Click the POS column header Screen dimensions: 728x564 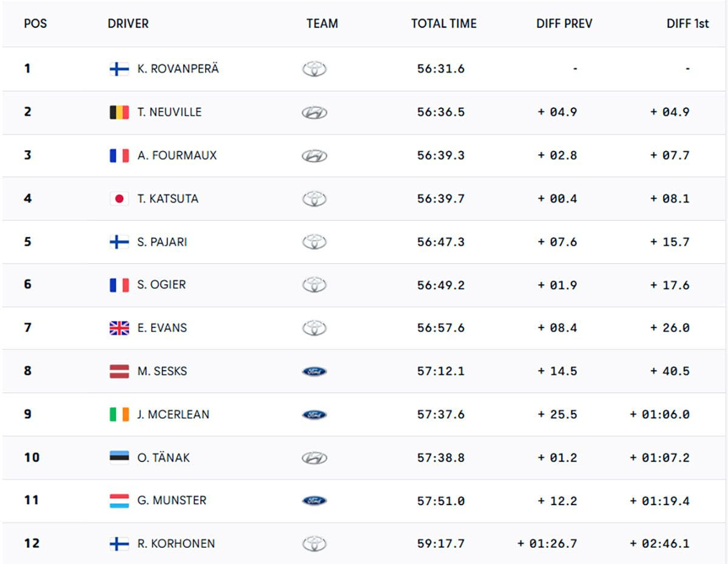pos(35,24)
